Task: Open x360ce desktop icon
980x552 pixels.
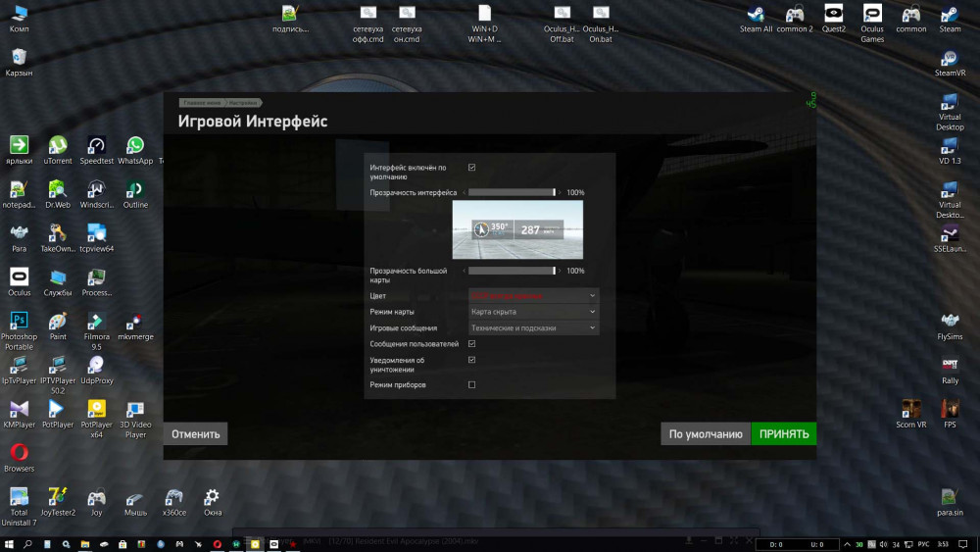Action: point(173,501)
